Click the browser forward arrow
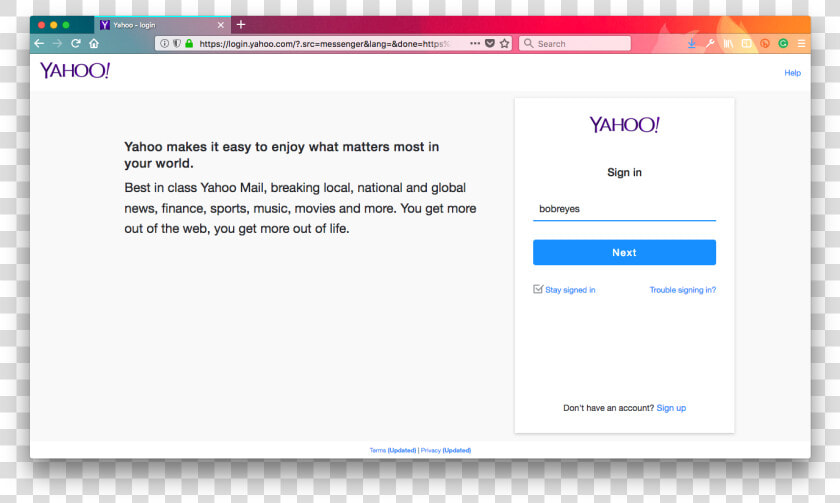Viewport: 840px width, 503px height. [57, 43]
